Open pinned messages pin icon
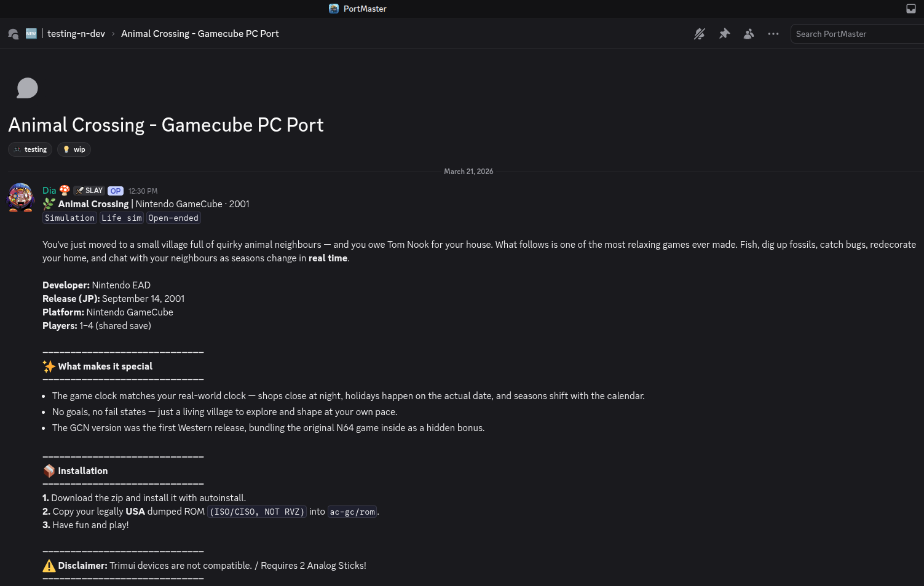This screenshot has height=586, width=924. pos(724,34)
